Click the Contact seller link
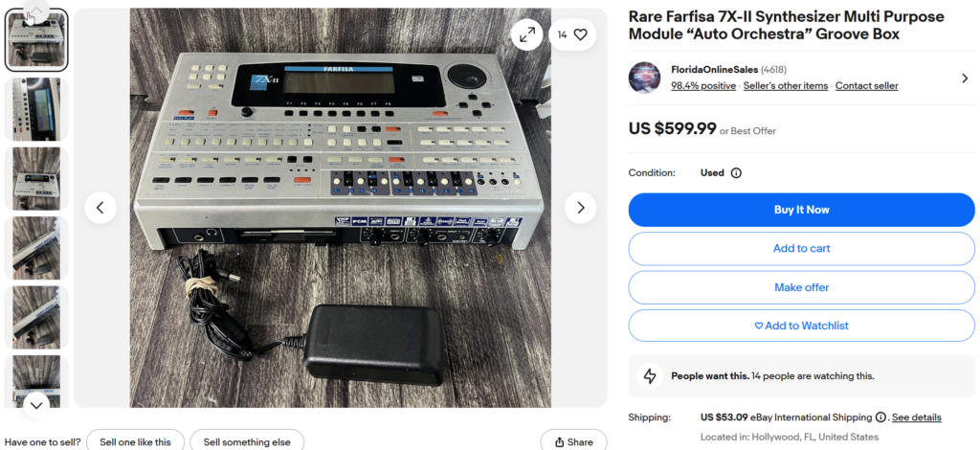The image size is (980, 450). pyautogui.click(x=866, y=86)
